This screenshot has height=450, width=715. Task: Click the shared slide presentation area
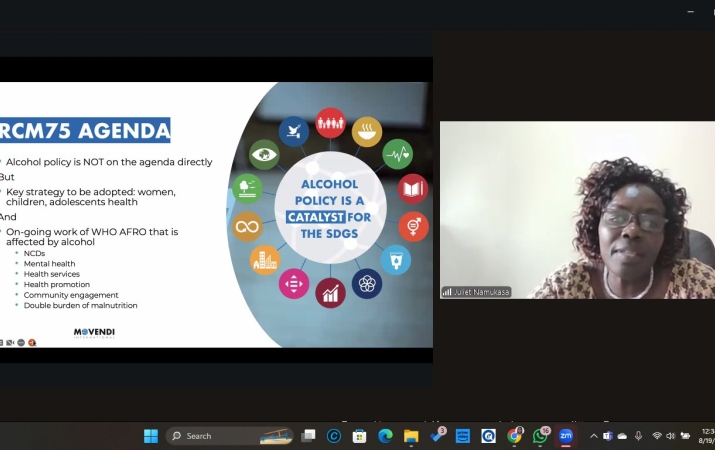click(215, 215)
